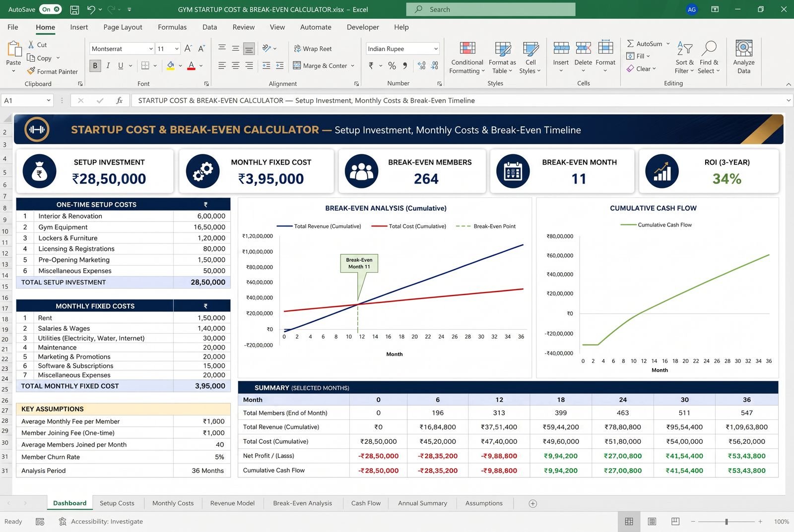Image resolution: width=794 pixels, height=532 pixels.
Task: Open the Setup Costs sheet tab
Action: [117, 503]
